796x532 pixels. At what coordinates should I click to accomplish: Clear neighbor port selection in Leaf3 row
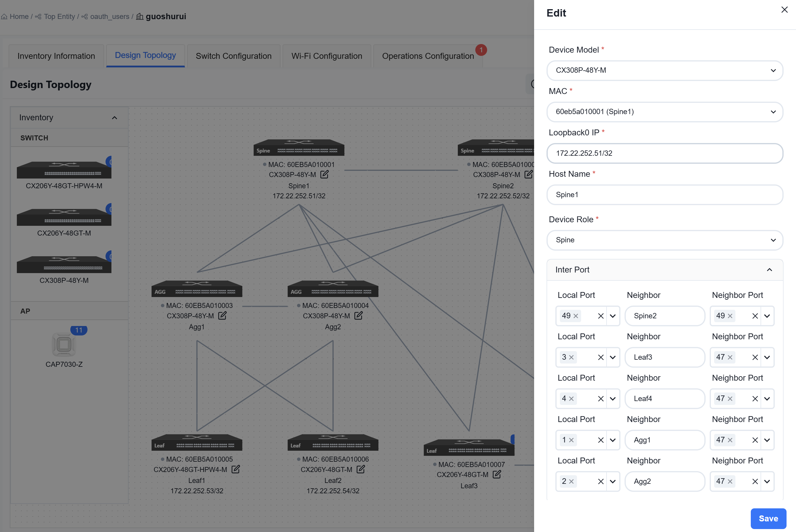click(755, 358)
